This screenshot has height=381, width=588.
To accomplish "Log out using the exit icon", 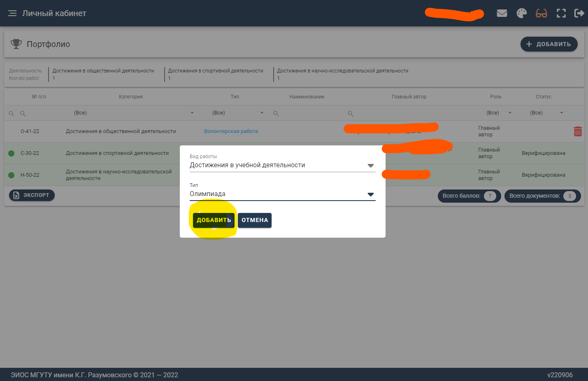I will pyautogui.click(x=579, y=13).
